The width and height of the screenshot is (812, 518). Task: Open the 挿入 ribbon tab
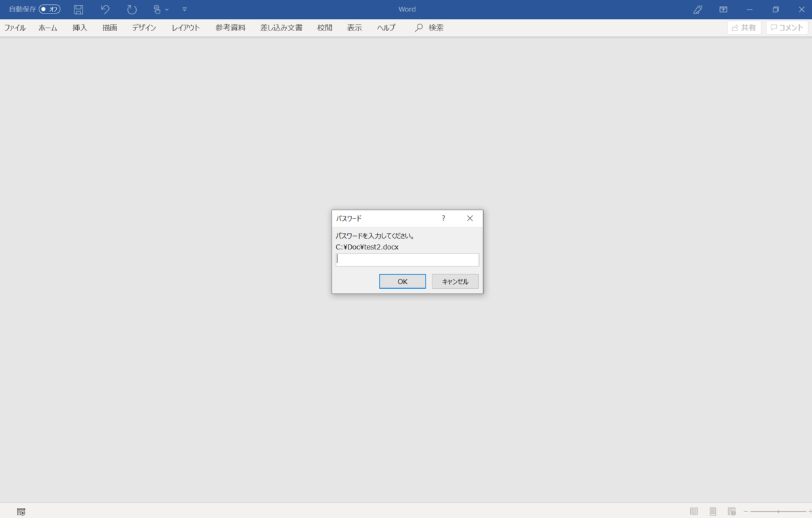coord(80,28)
